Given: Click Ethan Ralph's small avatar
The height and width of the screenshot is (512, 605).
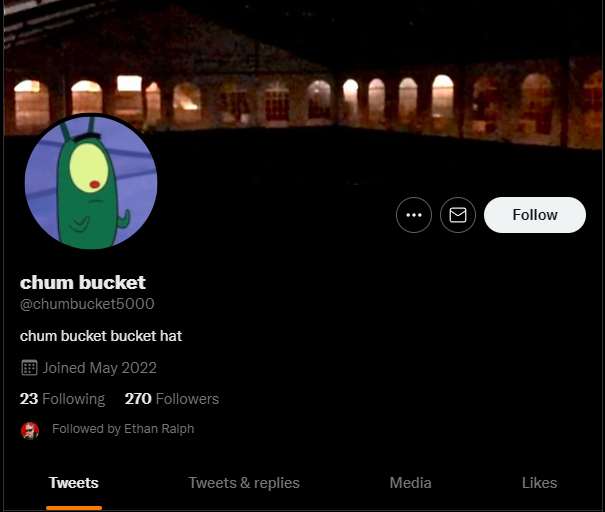Looking at the screenshot, I should point(30,431).
